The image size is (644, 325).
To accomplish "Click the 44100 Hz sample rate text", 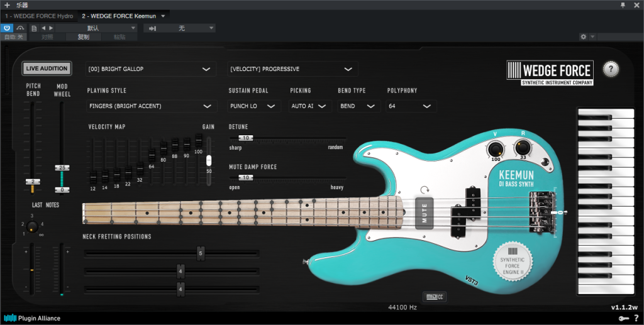I will click(x=402, y=307).
